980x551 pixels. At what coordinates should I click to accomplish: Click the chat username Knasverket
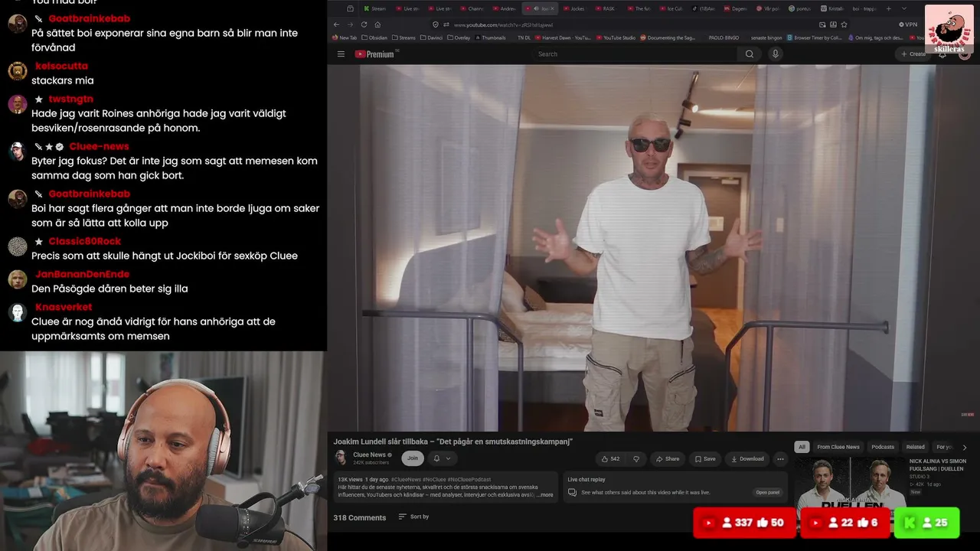coord(64,308)
